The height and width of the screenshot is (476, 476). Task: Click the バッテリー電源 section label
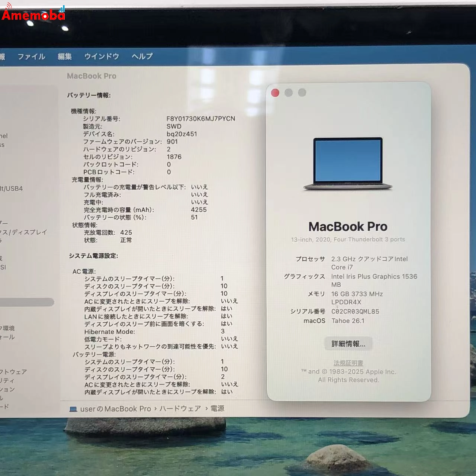(94, 354)
